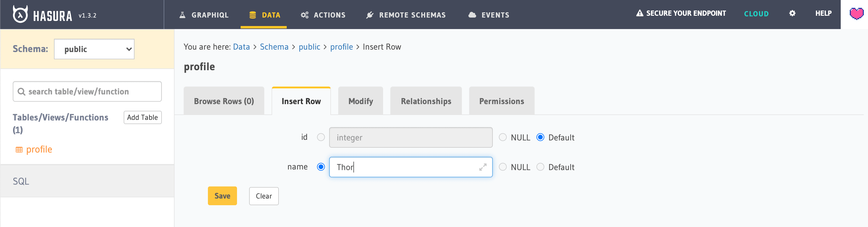Switch to the Modify tab
The image size is (868, 227).
[360, 101]
